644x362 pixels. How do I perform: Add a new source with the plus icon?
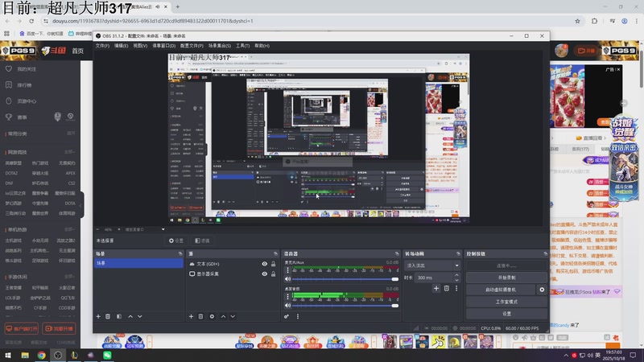pos(191,316)
